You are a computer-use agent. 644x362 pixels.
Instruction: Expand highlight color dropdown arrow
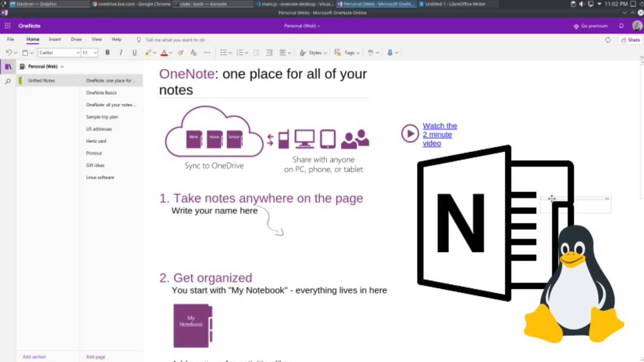coord(155,53)
